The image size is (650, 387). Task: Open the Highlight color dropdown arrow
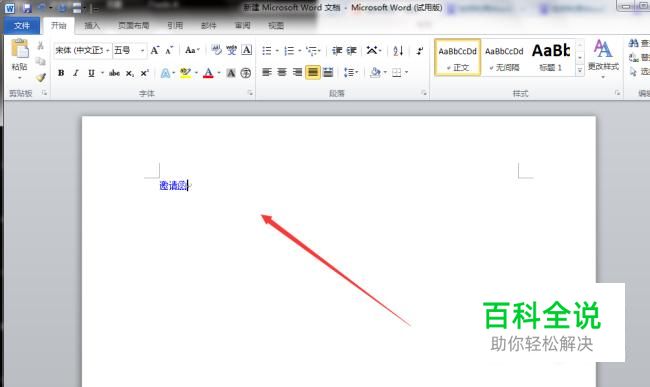[196, 73]
